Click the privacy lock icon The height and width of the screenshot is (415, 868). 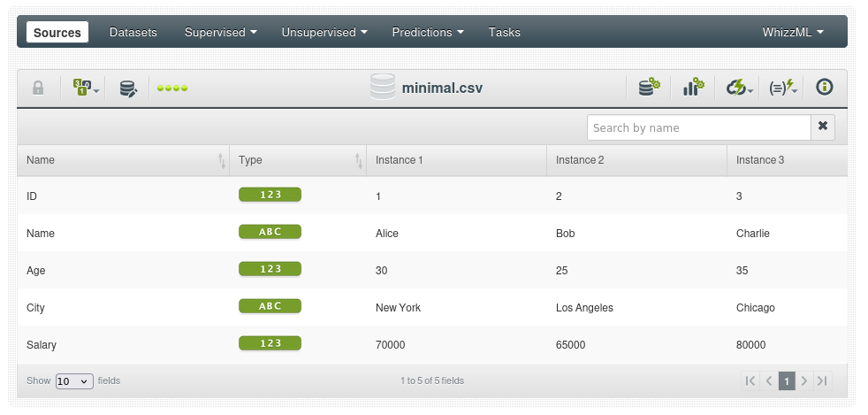point(38,88)
